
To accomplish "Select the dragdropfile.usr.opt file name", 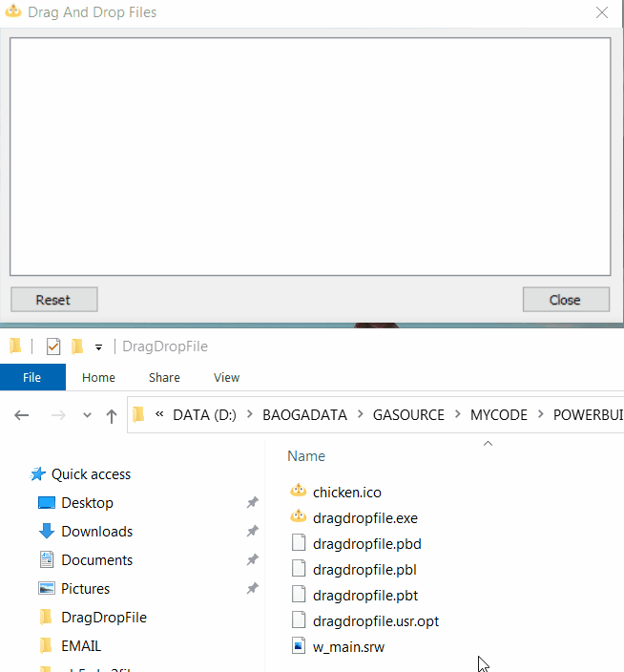I will (376, 621).
